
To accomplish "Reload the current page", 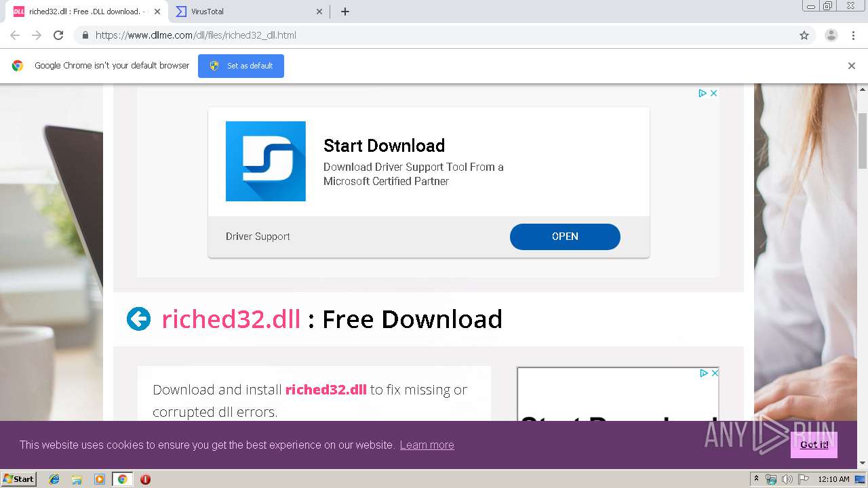I will [x=58, y=35].
